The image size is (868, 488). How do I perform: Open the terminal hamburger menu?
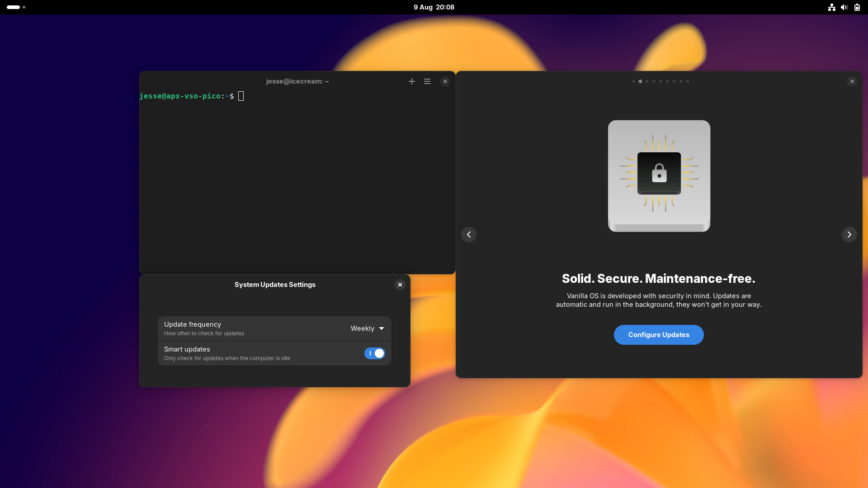tap(427, 81)
